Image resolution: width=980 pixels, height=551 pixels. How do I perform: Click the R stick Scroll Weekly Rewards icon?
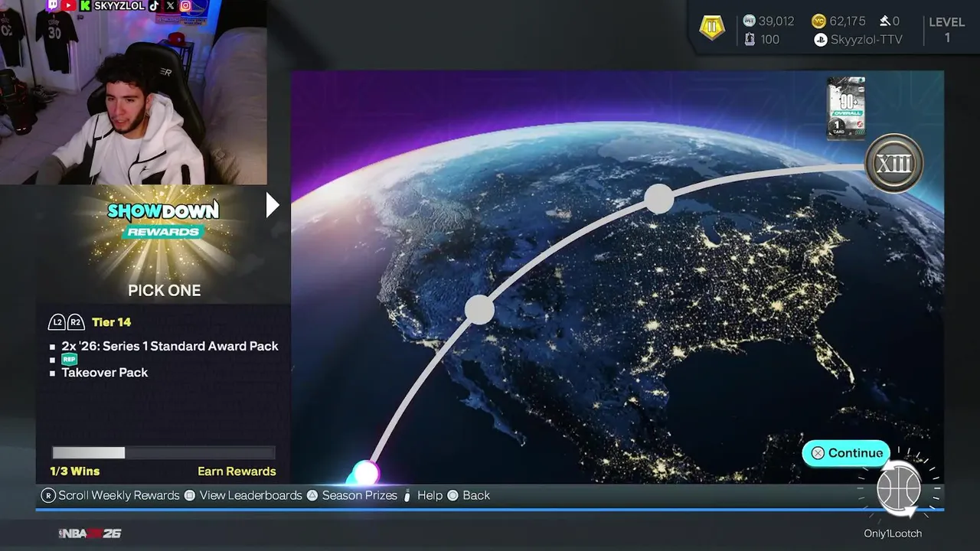pyautogui.click(x=48, y=496)
